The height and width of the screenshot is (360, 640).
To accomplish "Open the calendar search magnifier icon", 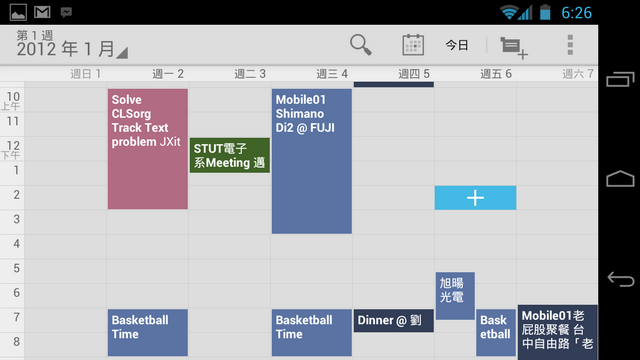I will pos(360,45).
